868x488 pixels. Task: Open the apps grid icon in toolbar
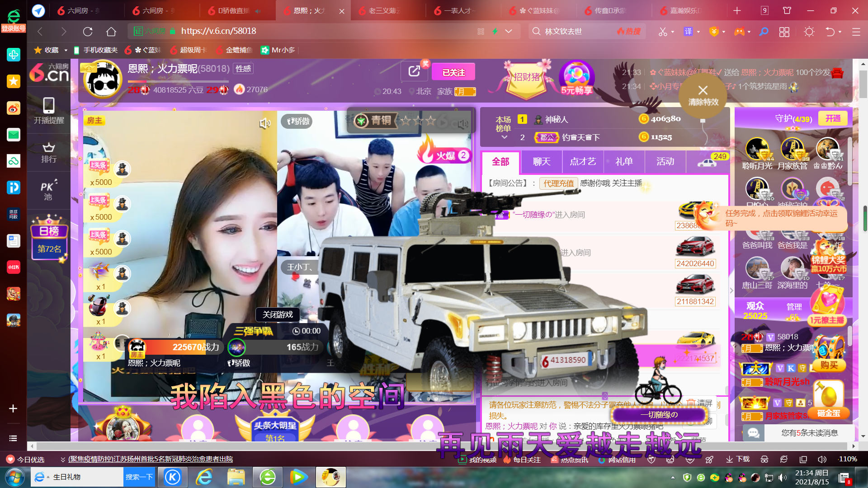(784, 32)
